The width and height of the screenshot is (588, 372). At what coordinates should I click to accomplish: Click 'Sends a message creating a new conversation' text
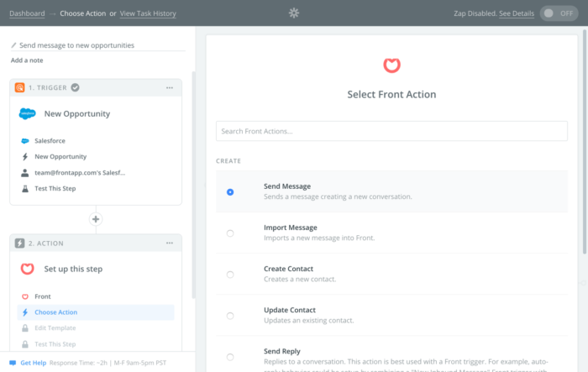pyautogui.click(x=338, y=196)
